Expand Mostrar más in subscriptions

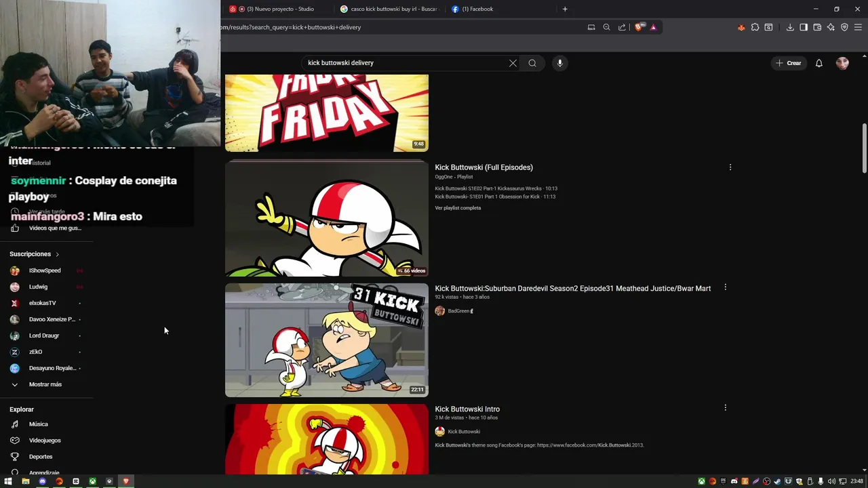(x=46, y=384)
